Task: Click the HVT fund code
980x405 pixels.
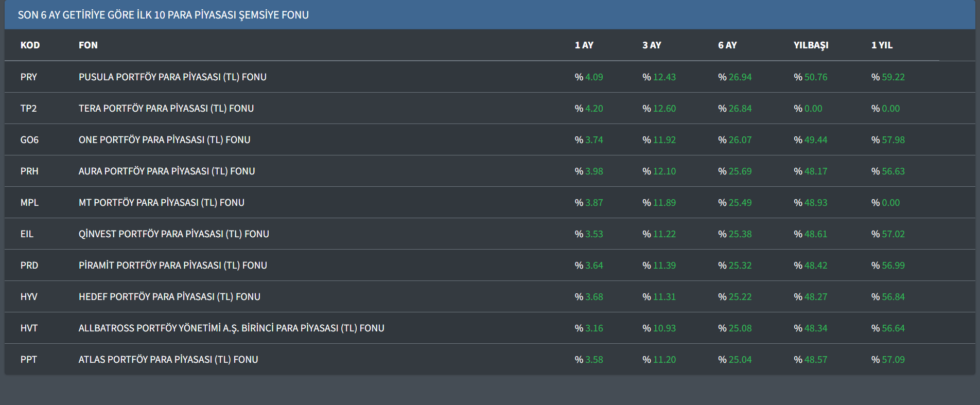Action: pyautogui.click(x=29, y=328)
